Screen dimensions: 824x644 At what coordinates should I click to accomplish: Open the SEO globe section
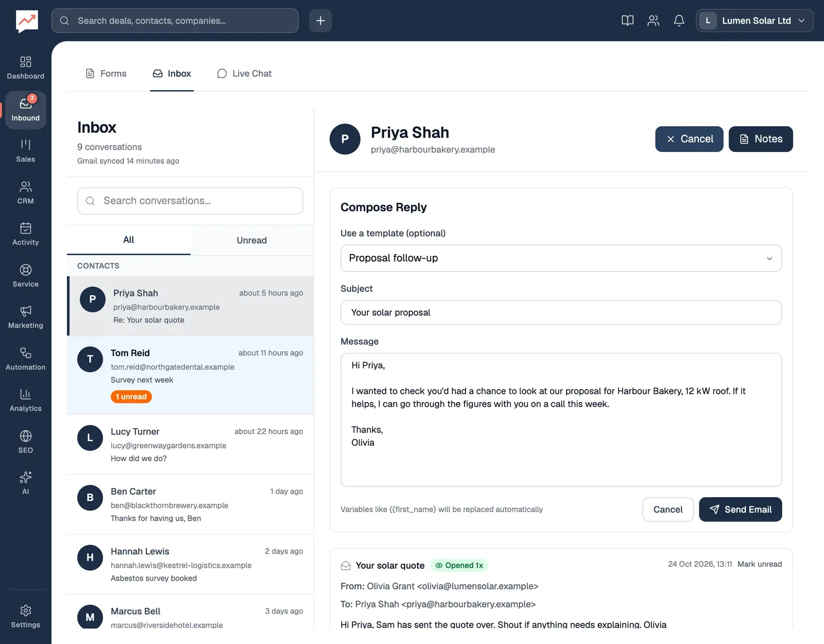pos(25,442)
